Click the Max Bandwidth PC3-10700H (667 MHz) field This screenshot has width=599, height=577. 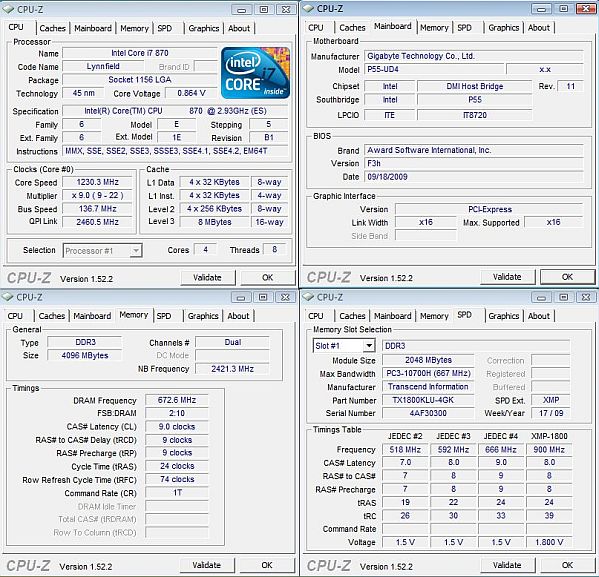[x=428, y=373]
